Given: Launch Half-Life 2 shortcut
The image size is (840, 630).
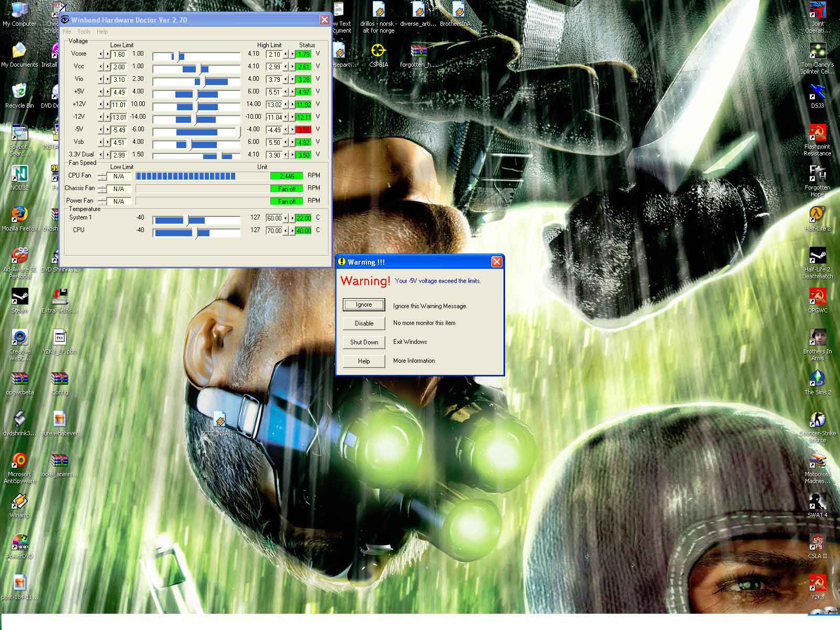Looking at the screenshot, I should (x=817, y=219).
